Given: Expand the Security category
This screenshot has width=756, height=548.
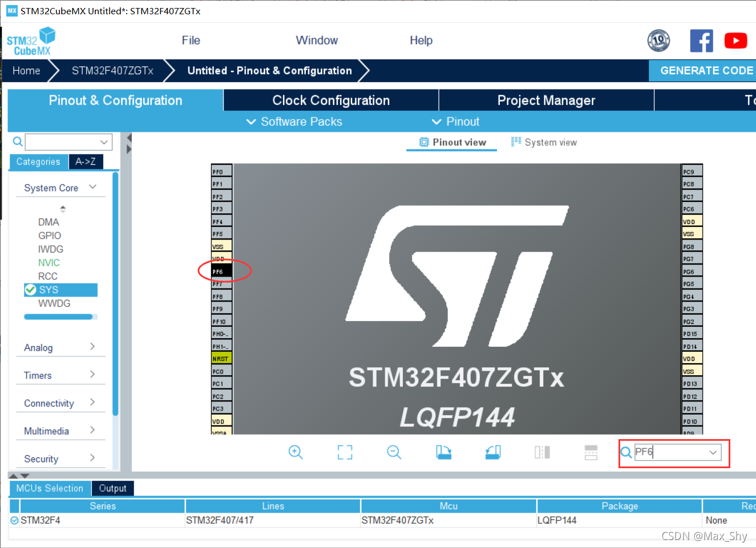Looking at the screenshot, I should tap(92, 458).
